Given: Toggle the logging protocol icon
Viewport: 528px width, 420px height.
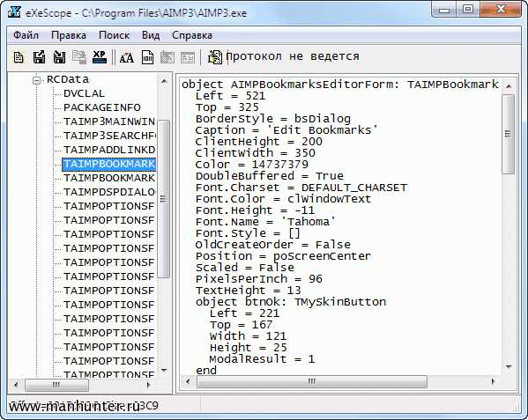Looking at the screenshot, I should 214,57.
